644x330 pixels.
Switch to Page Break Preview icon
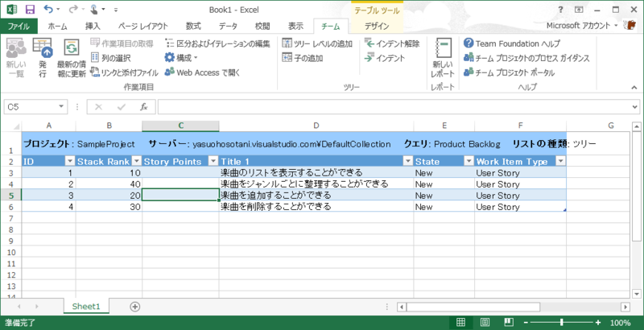(509, 322)
